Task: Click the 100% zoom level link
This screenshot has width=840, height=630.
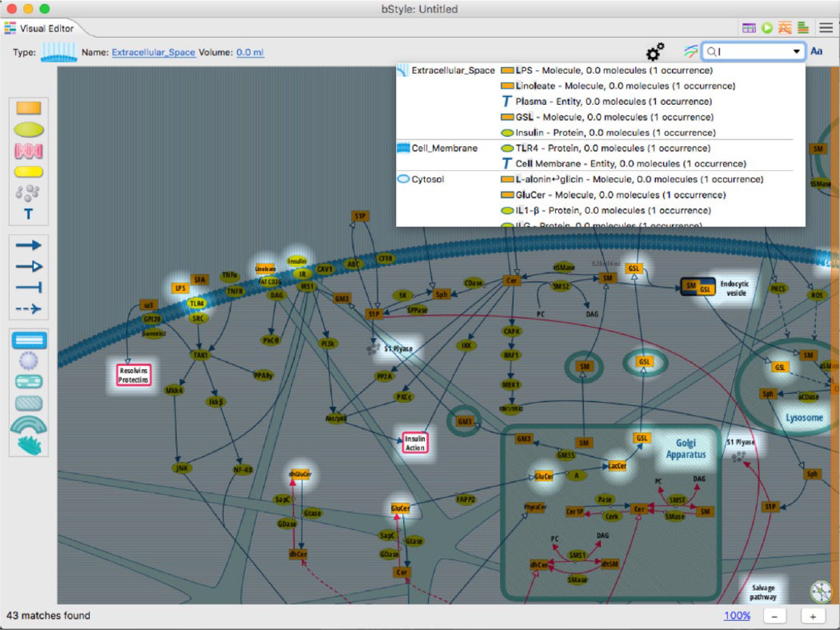Action: coord(737,616)
